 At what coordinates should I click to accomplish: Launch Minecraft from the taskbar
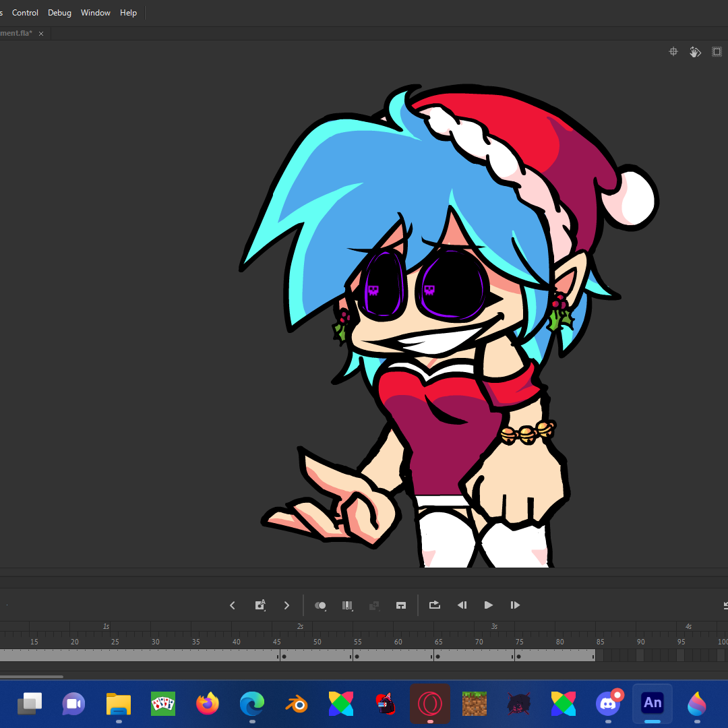(x=474, y=704)
